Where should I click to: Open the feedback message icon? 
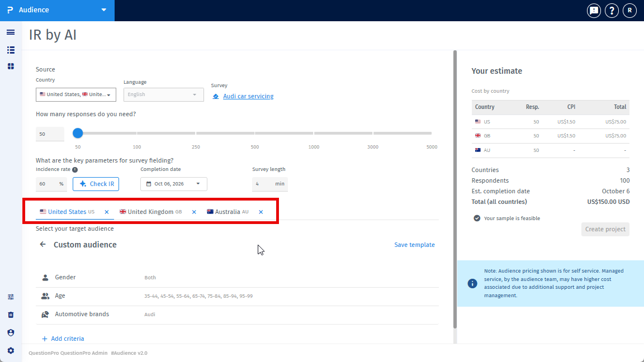click(594, 11)
